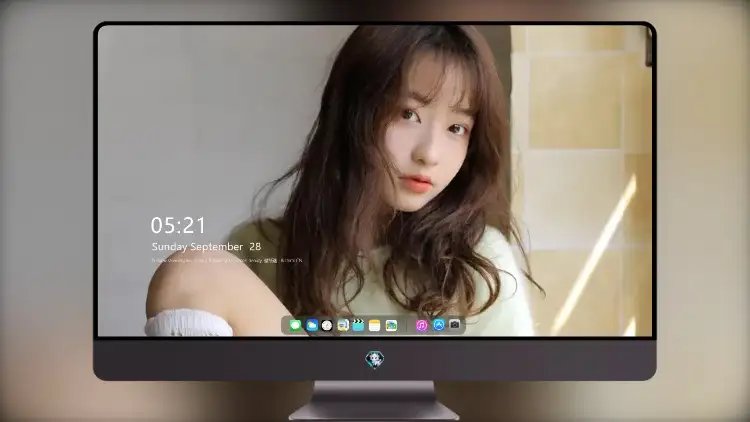
Task: Open the yellow Notes app icon
Action: pos(375,325)
